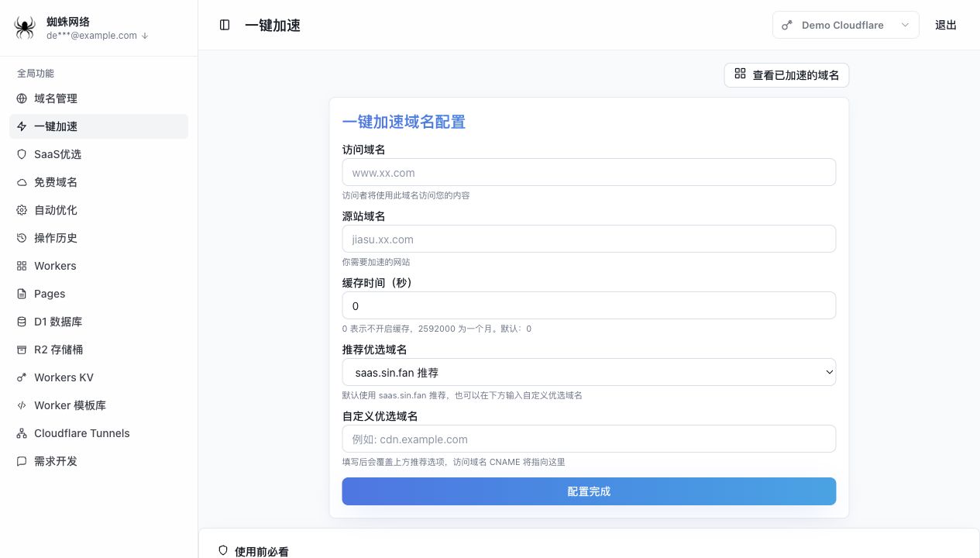Open Worker 模板库
The height and width of the screenshot is (558, 980).
point(98,405)
